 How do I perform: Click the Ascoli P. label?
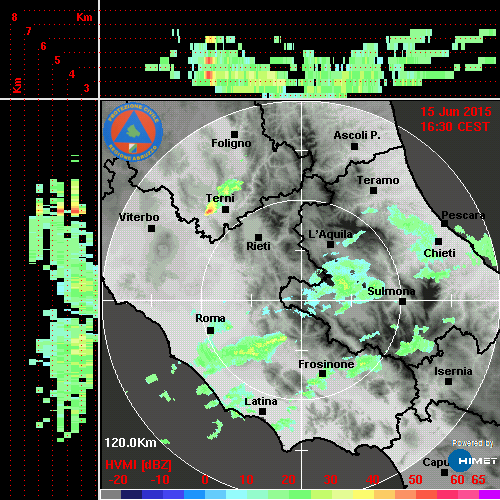pos(357,135)
